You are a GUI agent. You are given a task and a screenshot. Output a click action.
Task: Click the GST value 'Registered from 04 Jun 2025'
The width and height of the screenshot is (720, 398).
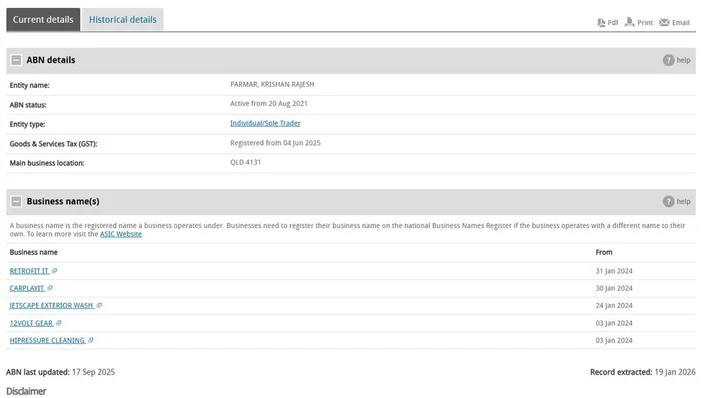coord(275,143)
